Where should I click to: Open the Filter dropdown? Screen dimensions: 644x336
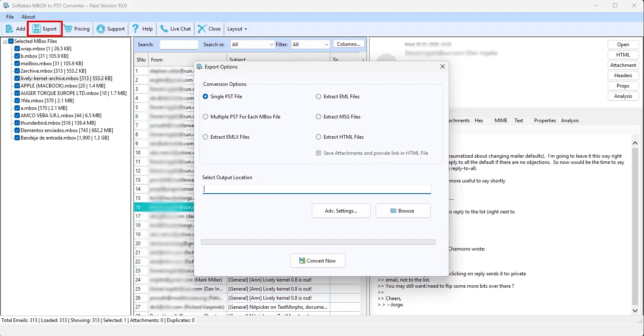point(310,45)
